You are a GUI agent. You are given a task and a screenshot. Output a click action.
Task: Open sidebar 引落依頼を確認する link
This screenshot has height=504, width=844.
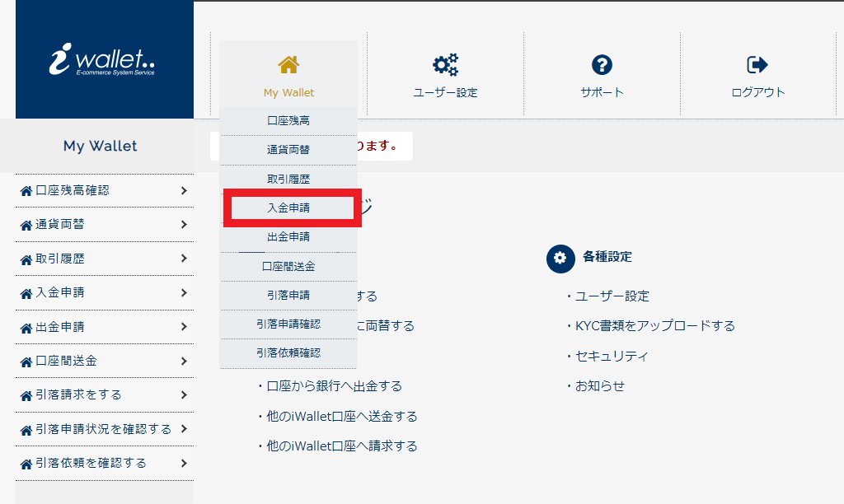[91, 463]
